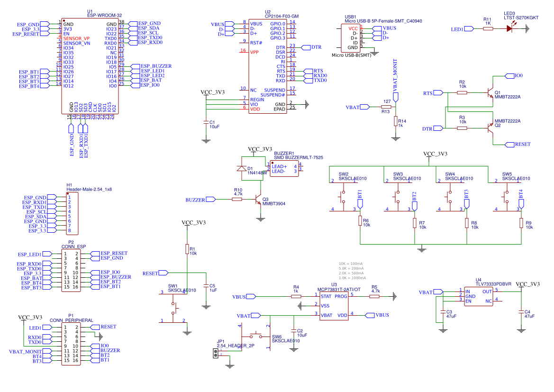
Task: Click the BUZZER net flag beside R10
Action: click(200, 200)
